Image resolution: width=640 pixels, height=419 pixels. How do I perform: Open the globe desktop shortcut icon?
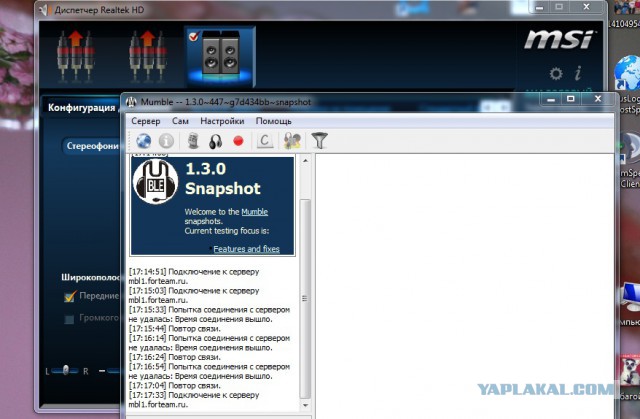(x=629, y=73)
